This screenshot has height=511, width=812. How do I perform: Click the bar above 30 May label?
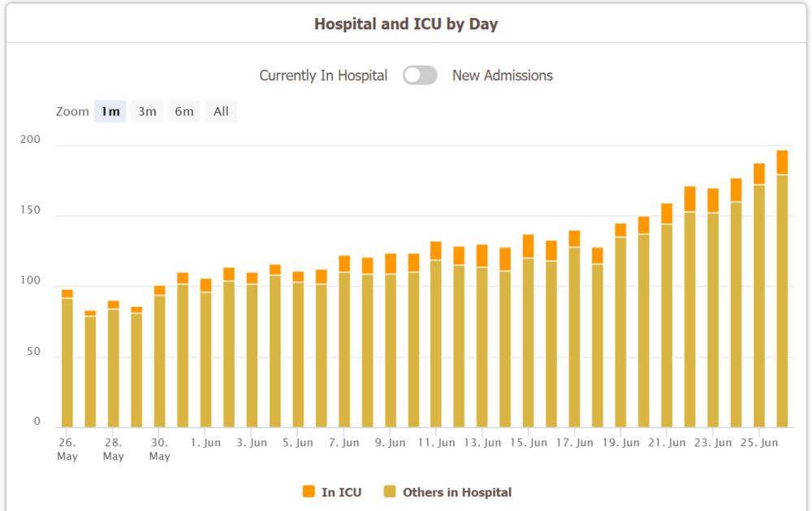[159, 357]
